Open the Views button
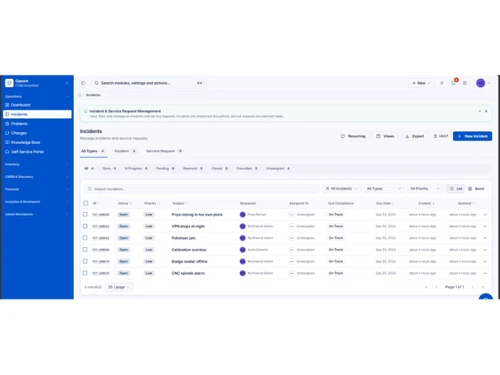The width and height of the screenshot is (500, 375). 385,136
